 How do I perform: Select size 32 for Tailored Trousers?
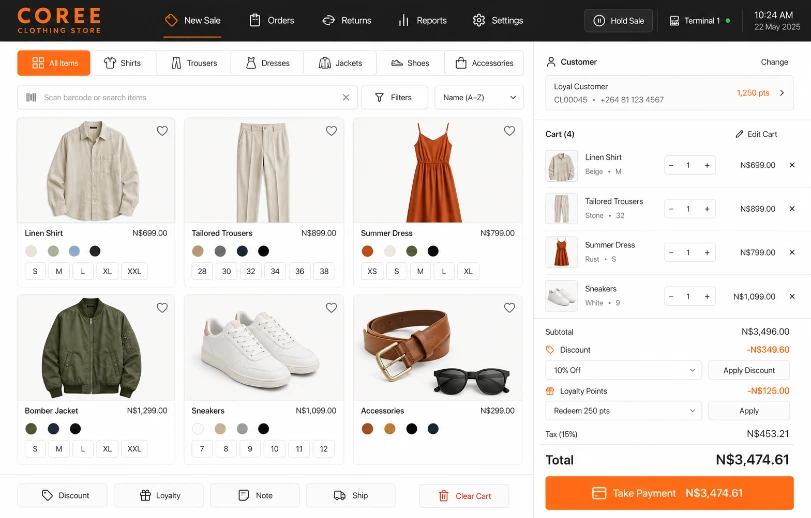coord(251,271)
